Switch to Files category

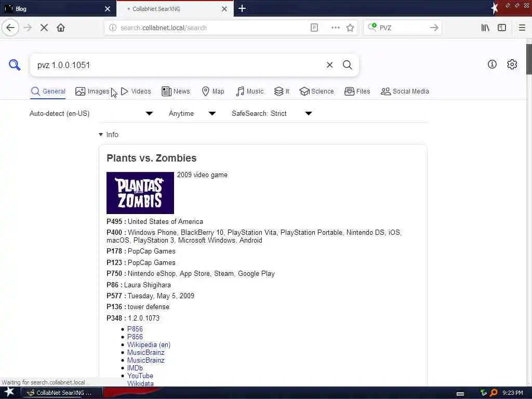[x=357, y=91]
